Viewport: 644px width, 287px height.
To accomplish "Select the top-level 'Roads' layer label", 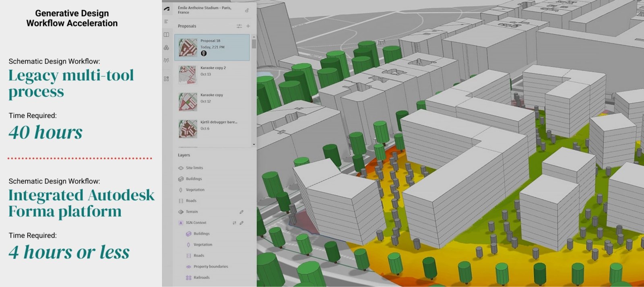I will coord(191,200).
